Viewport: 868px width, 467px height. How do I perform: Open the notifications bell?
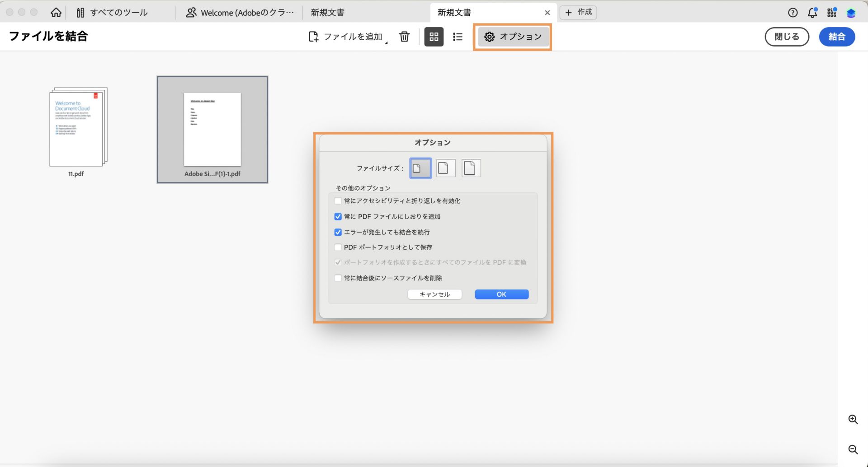812,12
